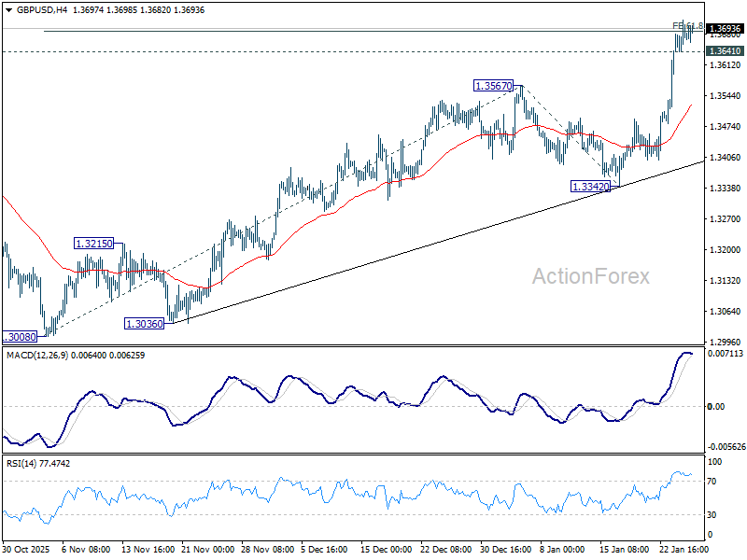Screen dimensions: 747x560
Task: Click the 1.36410 level price tag
Action: tap(725, 51)
